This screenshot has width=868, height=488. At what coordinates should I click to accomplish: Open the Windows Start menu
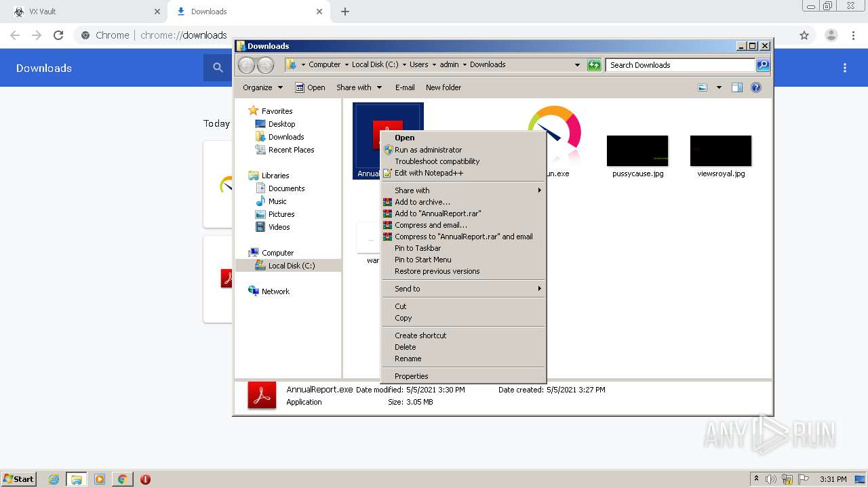click(x=18, y=479)
